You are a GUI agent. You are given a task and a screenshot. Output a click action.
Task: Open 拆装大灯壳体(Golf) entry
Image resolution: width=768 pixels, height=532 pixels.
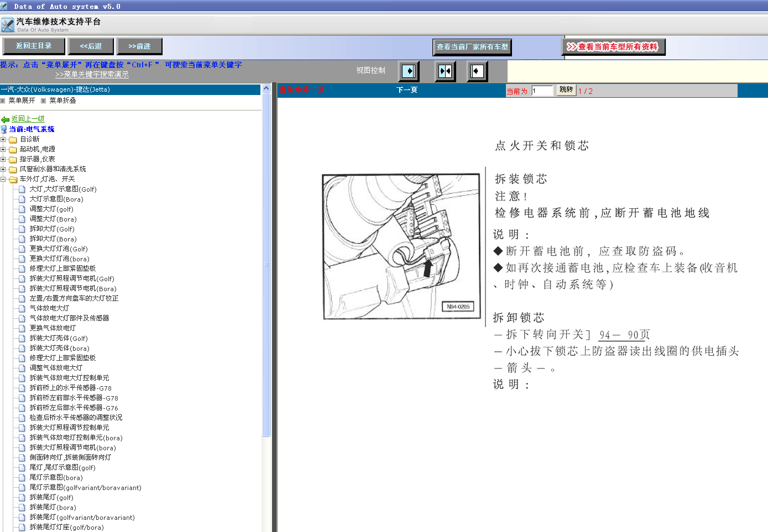coord(59,338)
